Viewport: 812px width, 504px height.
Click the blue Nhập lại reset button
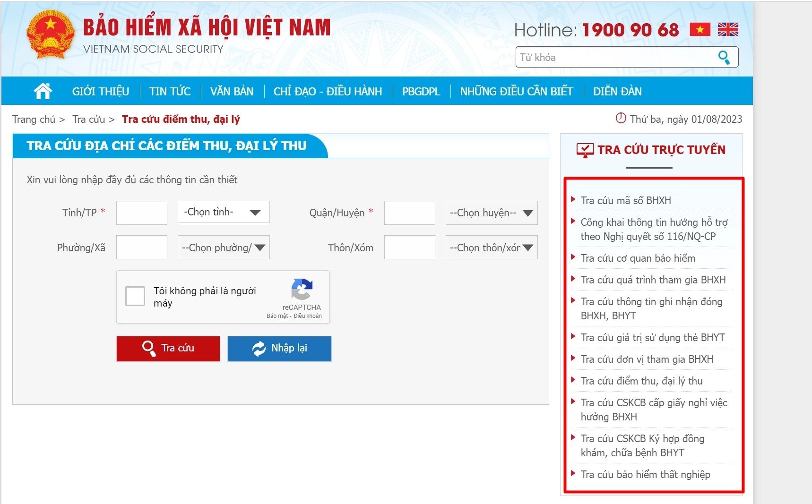coord(279,349)
